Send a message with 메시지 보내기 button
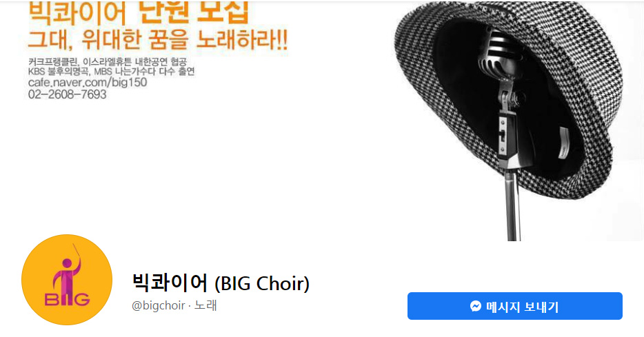The height and width of the screenshot is (337, 644). 514,306
